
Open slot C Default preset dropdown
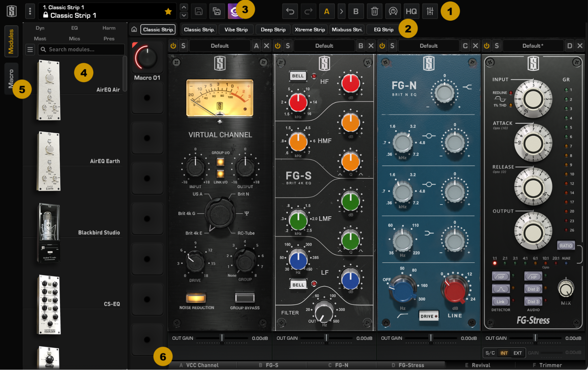tap(429, 46)
